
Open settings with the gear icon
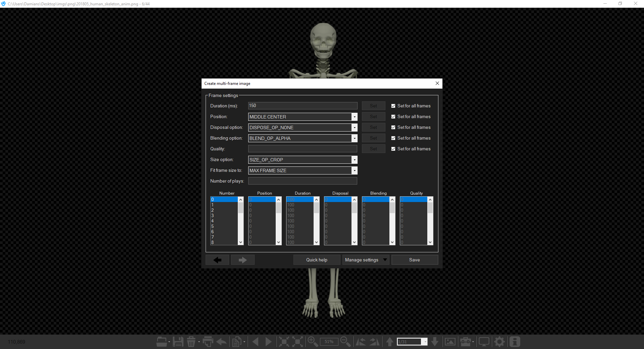click(x=499, y=342)
